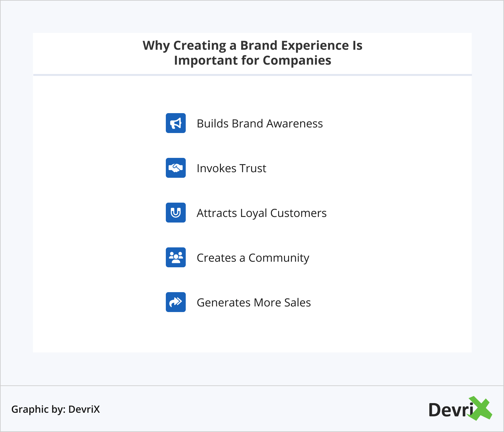The image size is (504, 432).
Task: Select the Generates More Sales label
Action: [x=254, y=303]
